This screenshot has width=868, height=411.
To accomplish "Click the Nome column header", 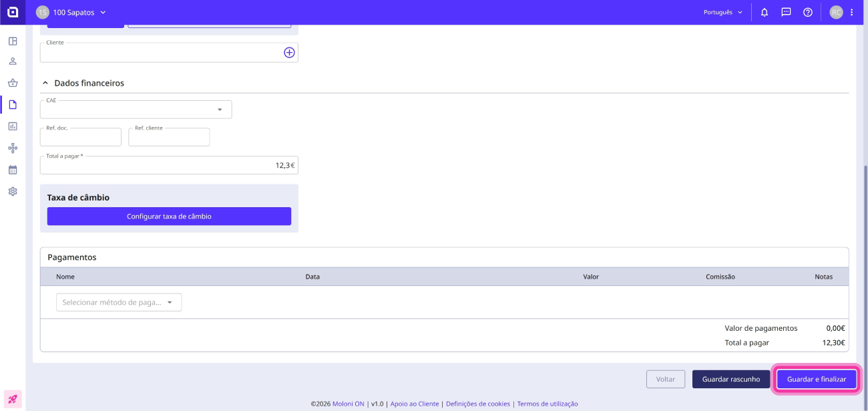I will click(65, 277).
